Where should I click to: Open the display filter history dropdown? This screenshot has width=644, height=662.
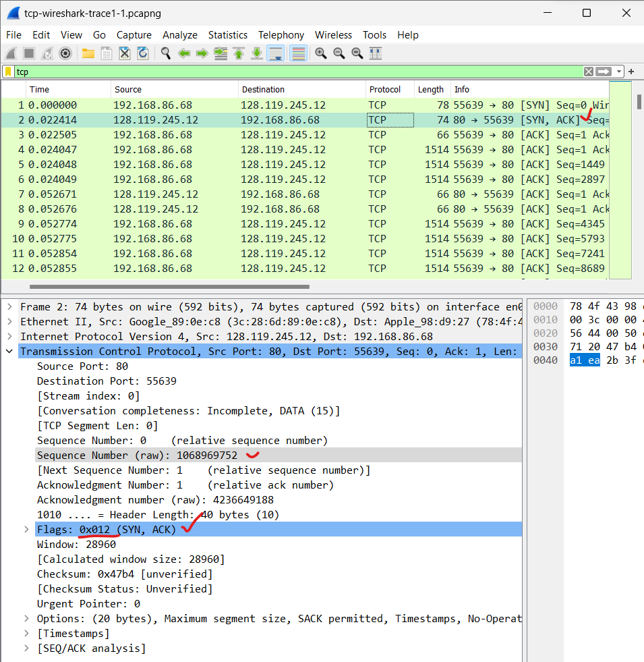click(x=619, y=72)
